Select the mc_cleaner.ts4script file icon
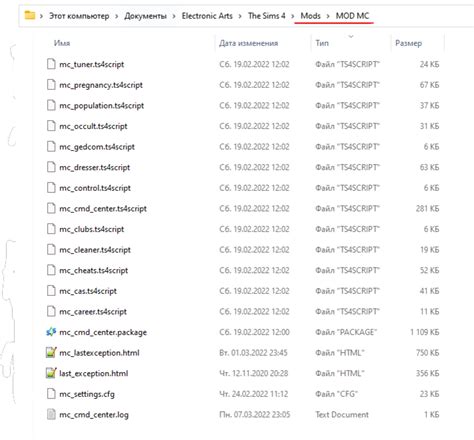This screenshot has height=440, width=474. (x=51, y=250)
